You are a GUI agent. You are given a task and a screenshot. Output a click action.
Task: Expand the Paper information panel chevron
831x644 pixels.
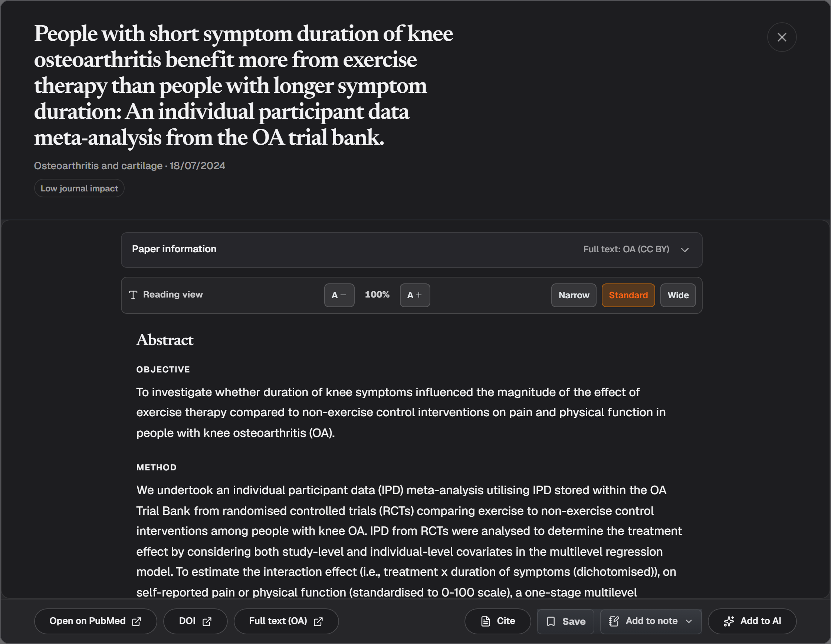684,250
